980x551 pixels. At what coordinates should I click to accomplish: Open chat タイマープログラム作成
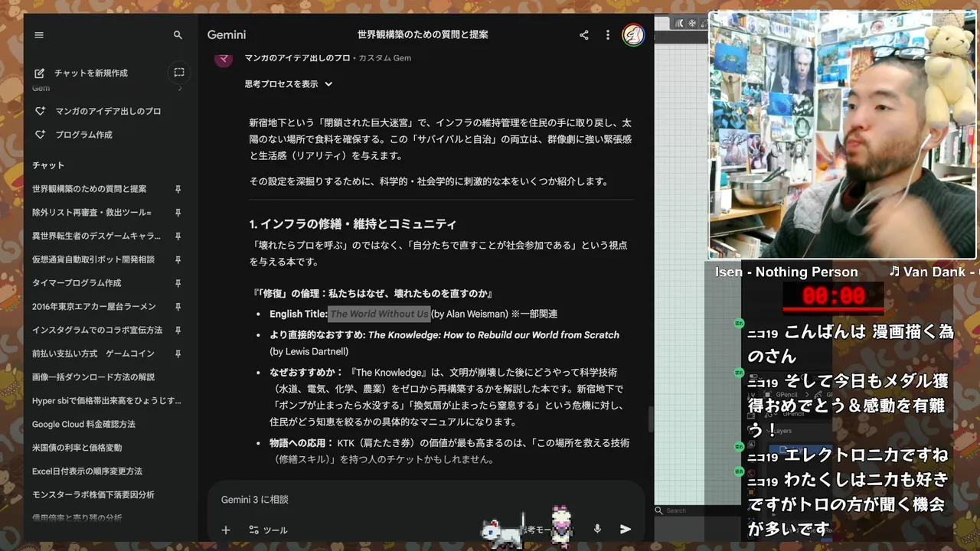(77, 283)
